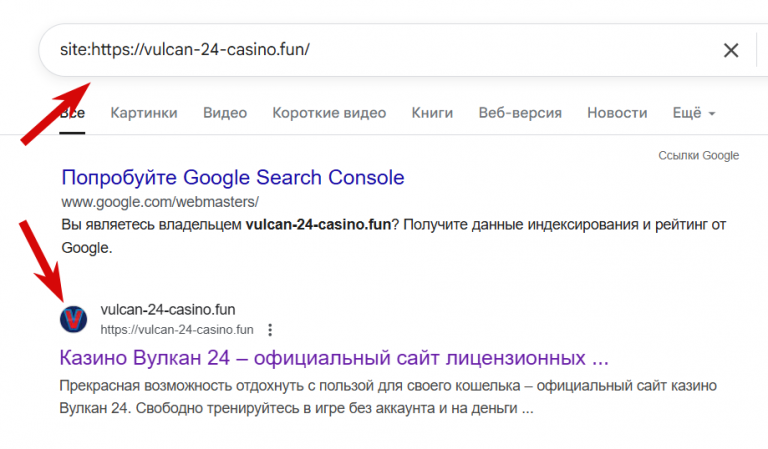768x449 pixels.
Task: Open the Попробуйте Google Search Console link
Action: [x=233, y=177]
